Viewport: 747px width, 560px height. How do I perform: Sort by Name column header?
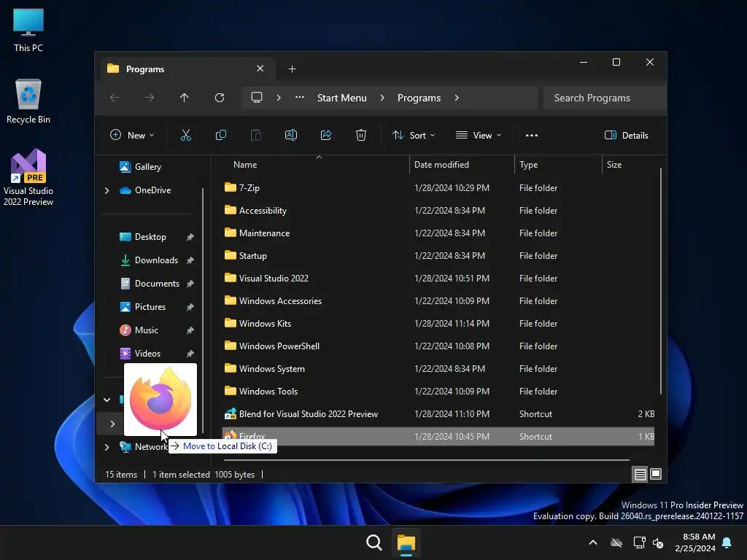(x=315, y=165)
